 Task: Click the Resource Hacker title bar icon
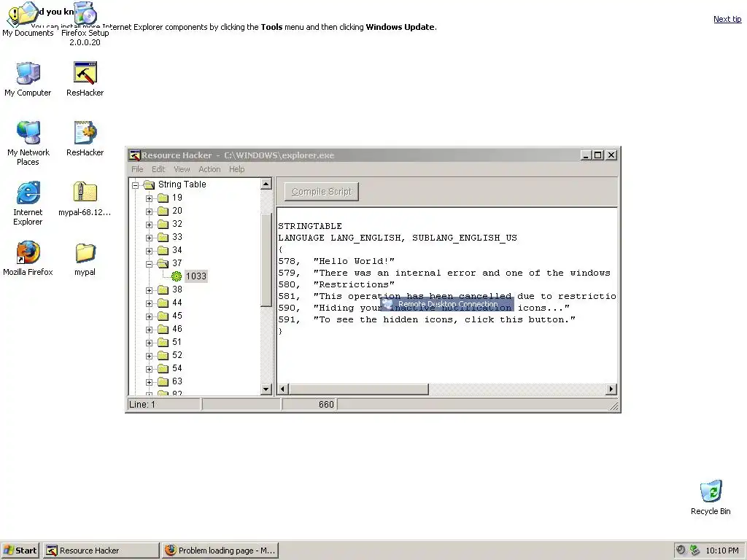(135, 155)
